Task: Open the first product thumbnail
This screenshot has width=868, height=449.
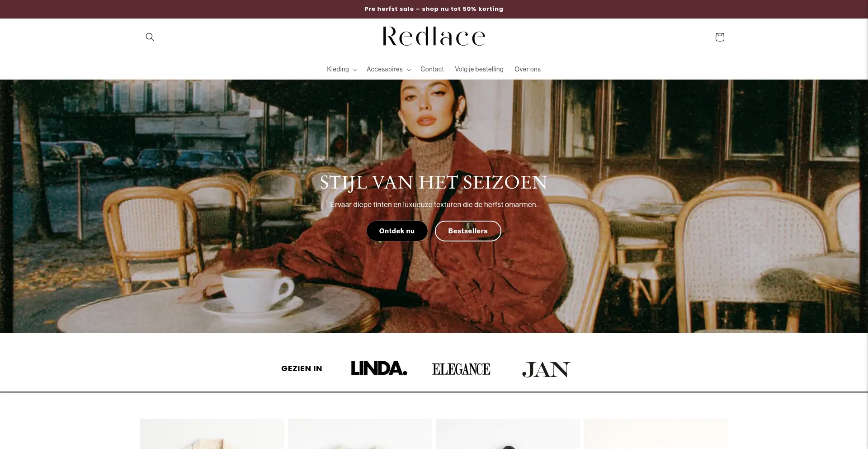Action: click(x=212, y=434)
